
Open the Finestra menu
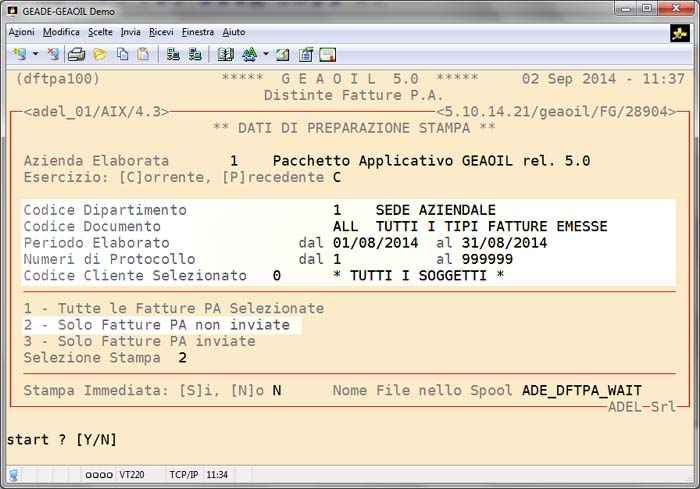[198, 32]
